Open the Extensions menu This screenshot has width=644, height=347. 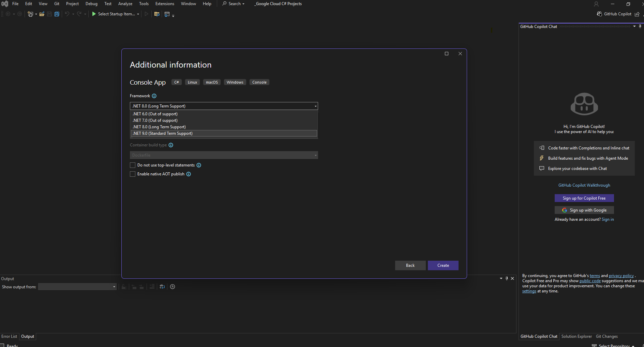165,4
